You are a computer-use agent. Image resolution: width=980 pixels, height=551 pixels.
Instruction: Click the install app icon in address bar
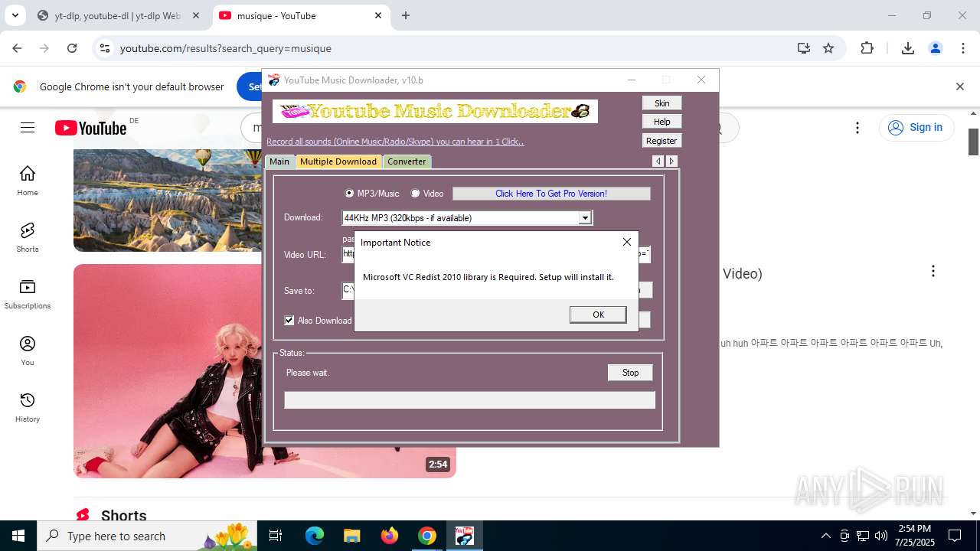803,48
